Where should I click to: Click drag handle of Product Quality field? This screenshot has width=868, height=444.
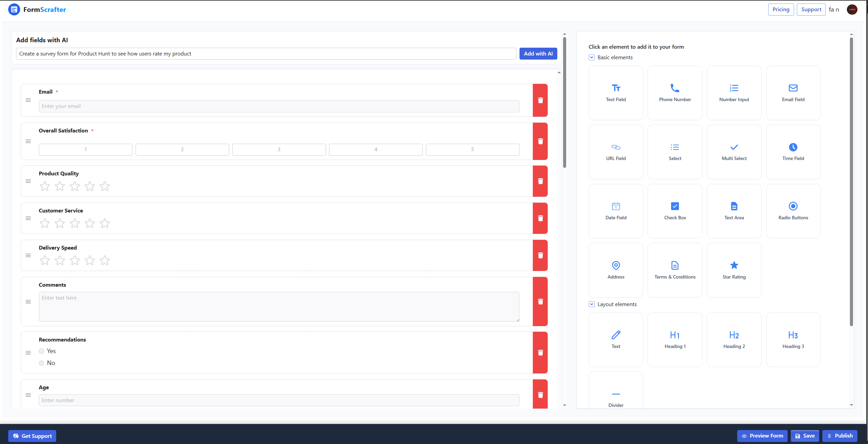[x=28, y=181]
